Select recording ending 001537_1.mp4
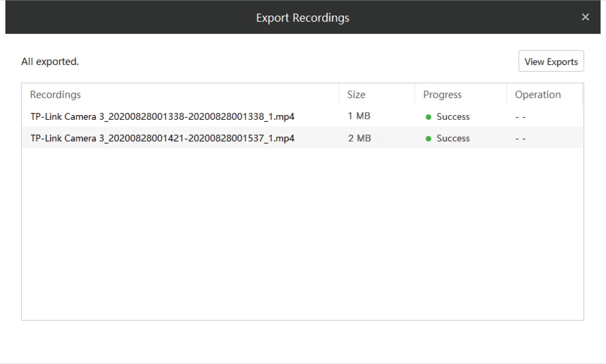Image resolution: width=606 pixels, height=364 pixels. (162, 138)
